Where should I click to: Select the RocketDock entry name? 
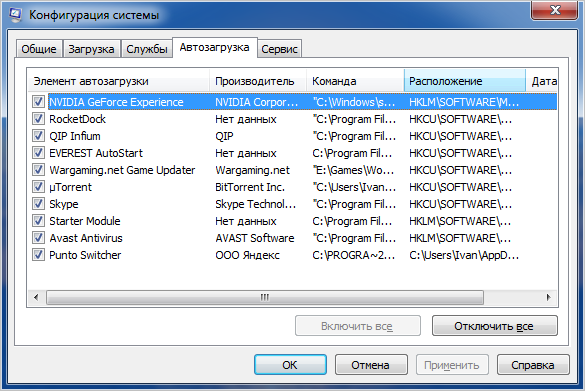point(78,119)
